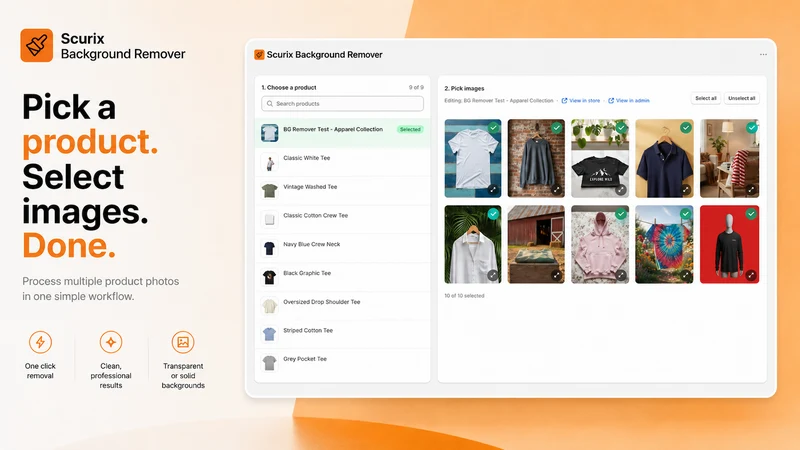Uncheck the striped blanket room image
Viewport: 800px width, 450px height.
click(752, 128)
